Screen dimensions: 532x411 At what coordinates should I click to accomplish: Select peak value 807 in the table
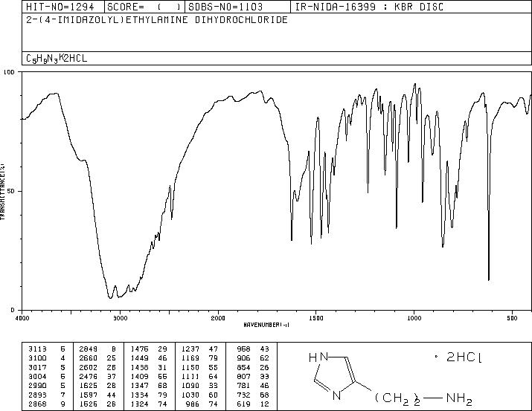click(x=243, y=376)
